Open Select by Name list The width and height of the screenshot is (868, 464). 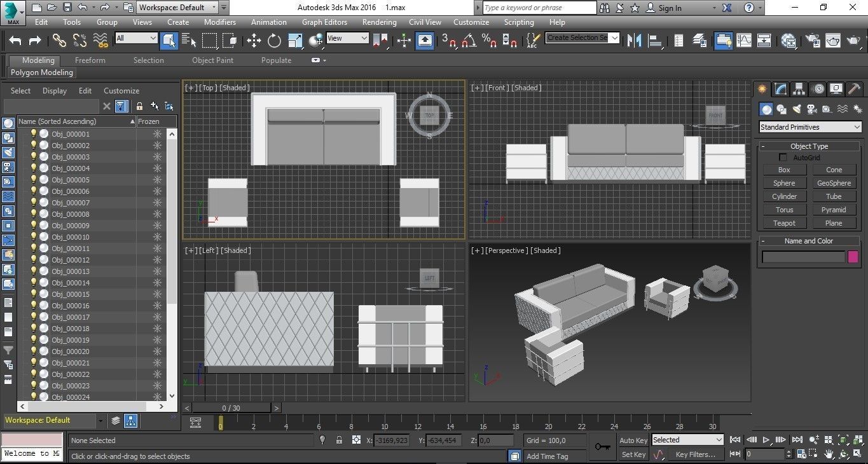point(189,40)
